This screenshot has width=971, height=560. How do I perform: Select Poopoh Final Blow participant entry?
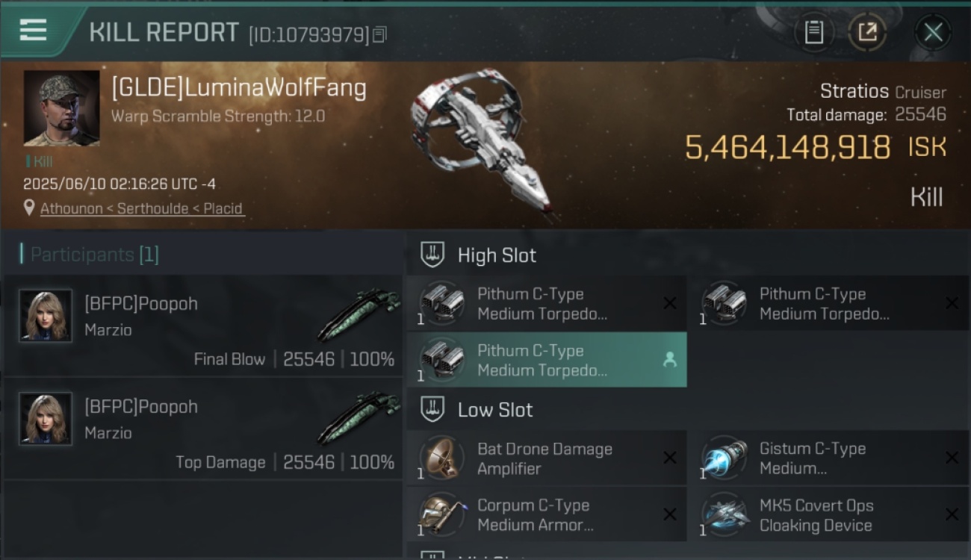click(x=203, y=326)
